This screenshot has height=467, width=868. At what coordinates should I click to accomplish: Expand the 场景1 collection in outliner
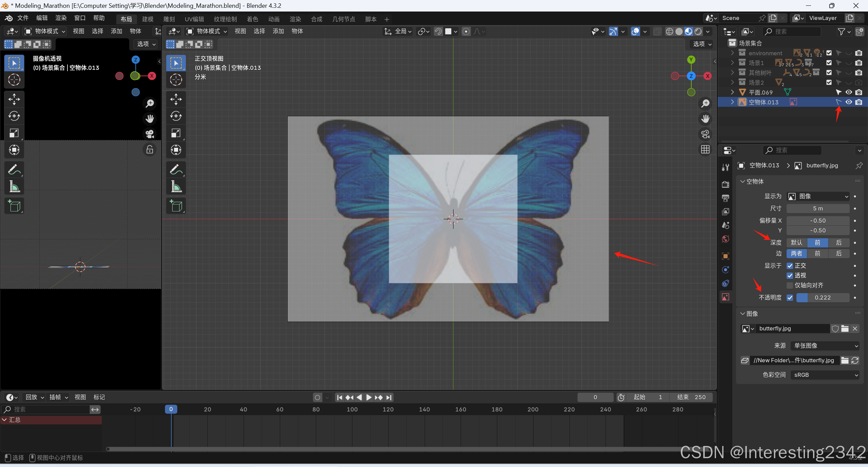(x=732, y=63)
